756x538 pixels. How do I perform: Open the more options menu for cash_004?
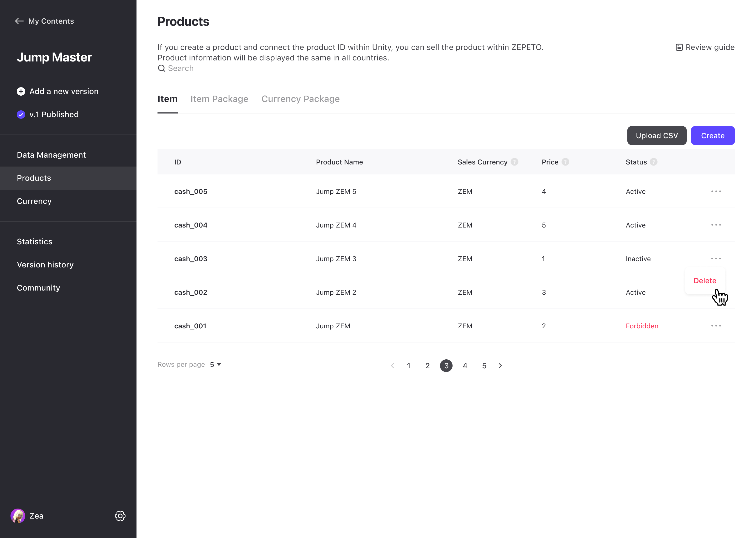716,225
